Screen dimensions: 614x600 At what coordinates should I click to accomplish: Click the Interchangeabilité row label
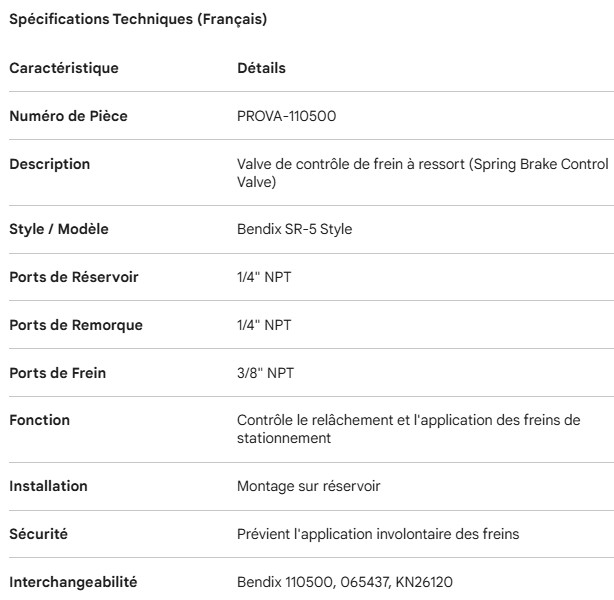pyautogui.click(x=73, y=581)
